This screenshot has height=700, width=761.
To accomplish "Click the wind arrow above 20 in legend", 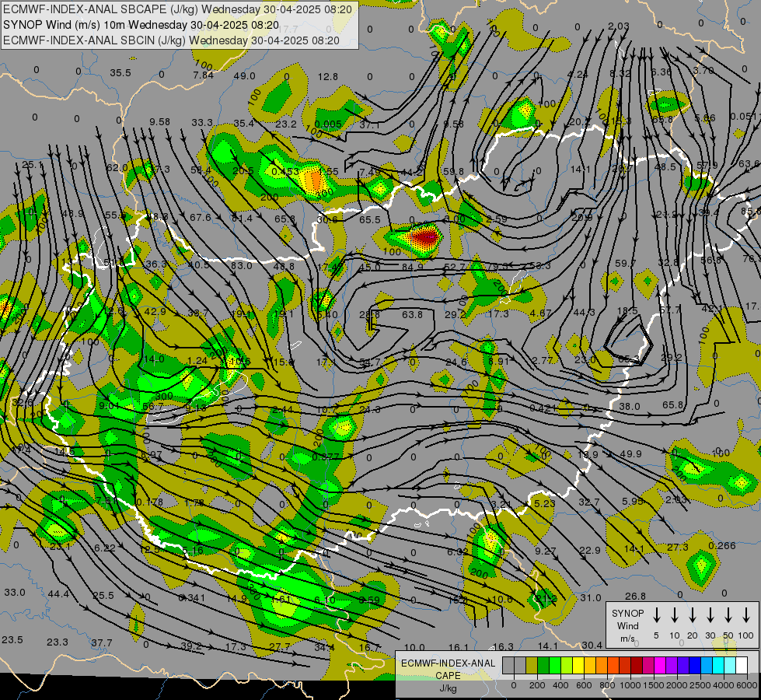I will tap(692, 615).
